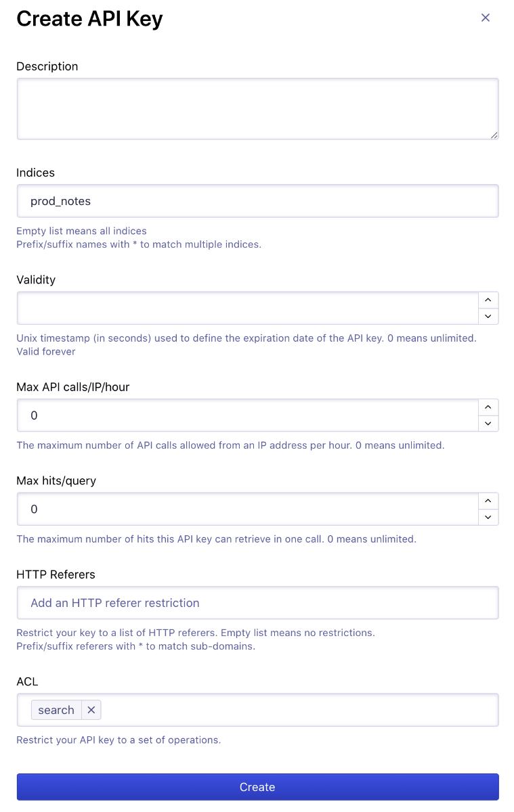
Task: Focus the HTTP referer restriction field
Action: coord(257,603)
